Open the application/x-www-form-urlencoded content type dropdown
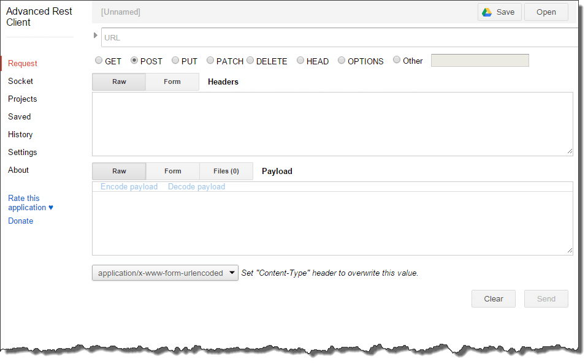 click(x=165, y=273)
